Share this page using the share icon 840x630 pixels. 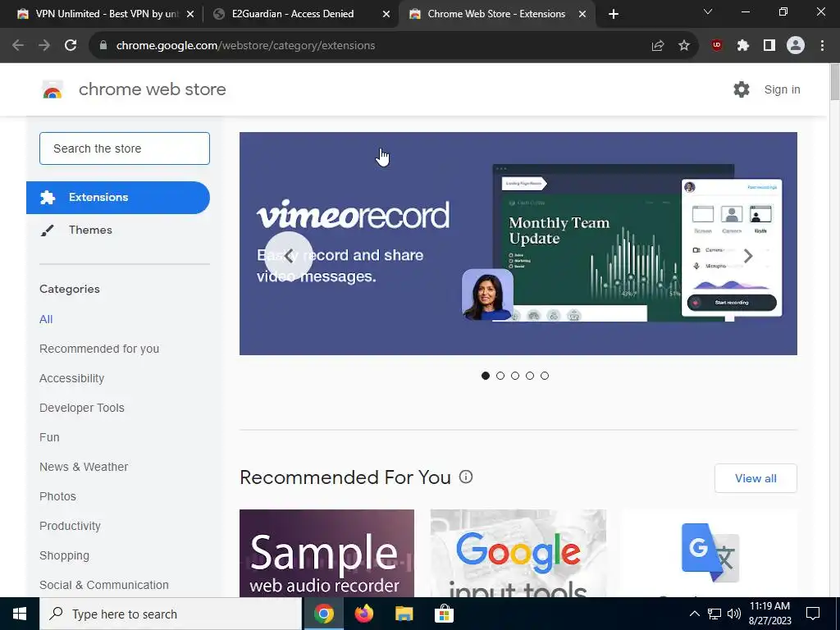point(658,46)
